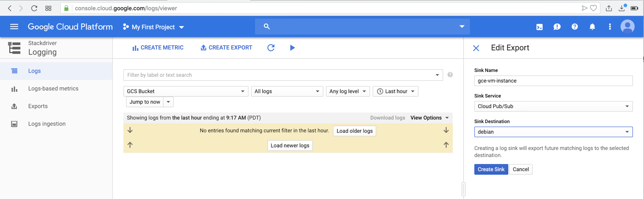
Task: Click the Create Sink button
Action: [x=491, y=169]
